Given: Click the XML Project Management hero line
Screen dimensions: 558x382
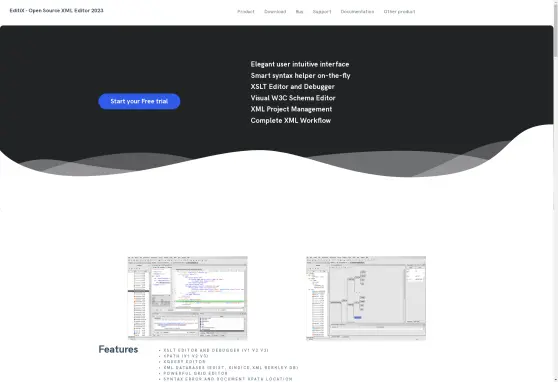Looking at the screenshot, I should (x=291, y=109).
